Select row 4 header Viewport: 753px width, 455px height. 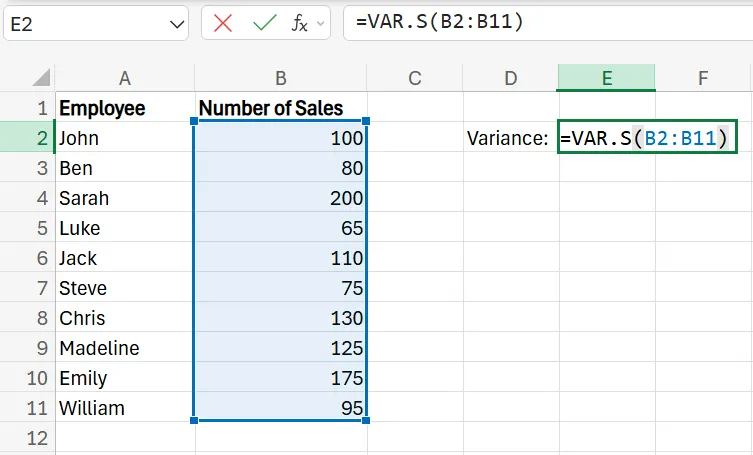(27, 197)
